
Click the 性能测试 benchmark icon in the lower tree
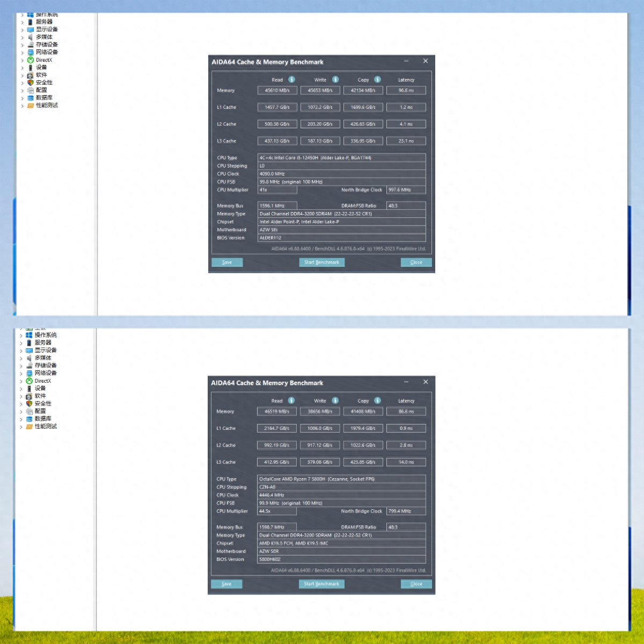[30, 427]
